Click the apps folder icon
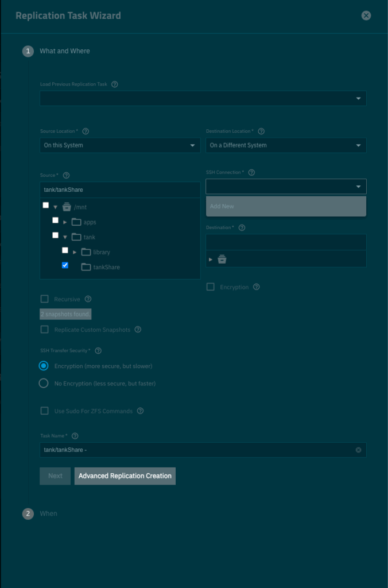The height and width of the screenshot is (588, 388). coord(76,222)
